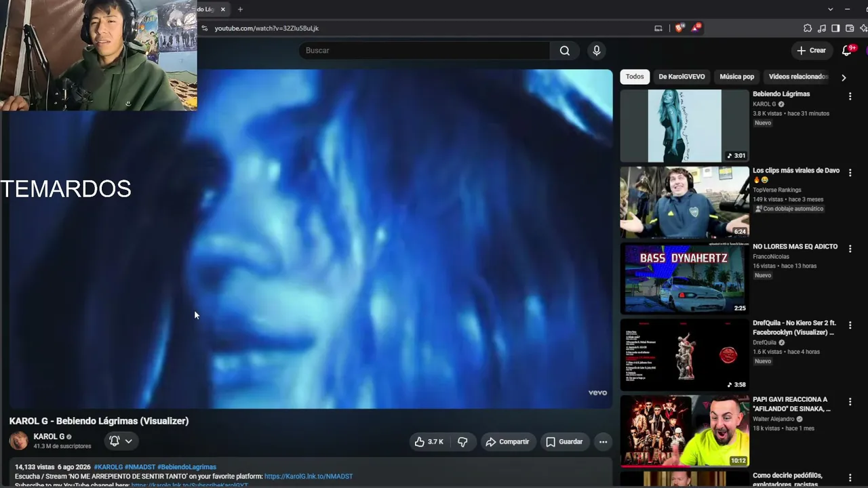This screenshot has height=488, width=868.
Task: Click the search magnifier button
Action: pyautogui.click(x=564, y=51)
